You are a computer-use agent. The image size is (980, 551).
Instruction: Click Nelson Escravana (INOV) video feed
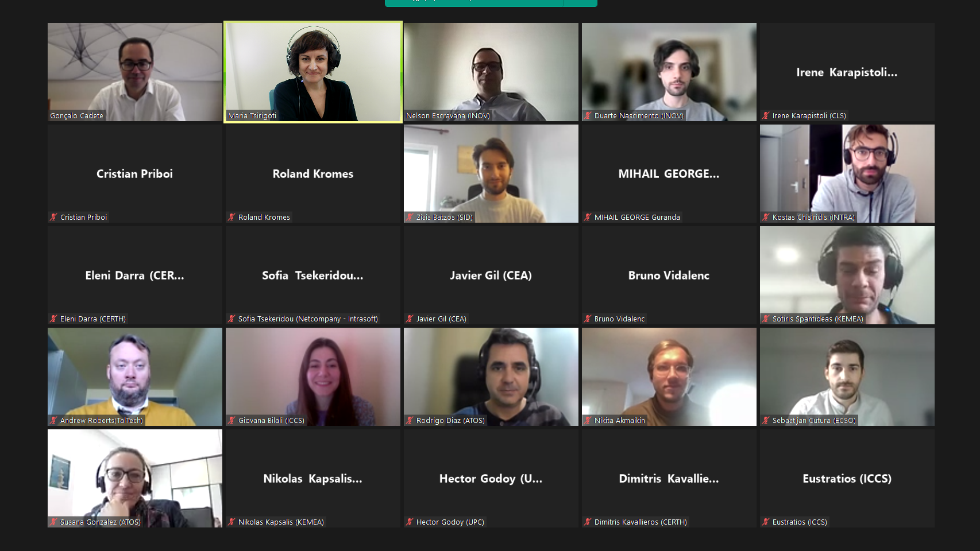point(491,72)
